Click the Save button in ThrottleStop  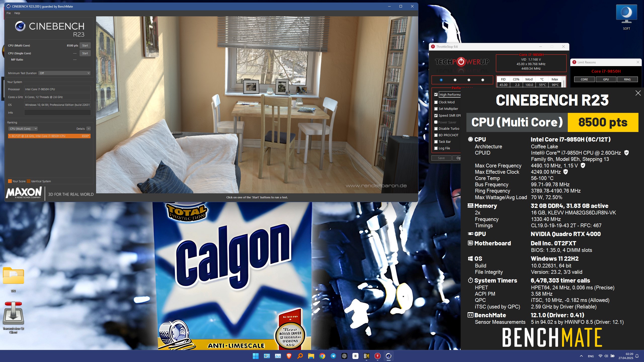441,158
